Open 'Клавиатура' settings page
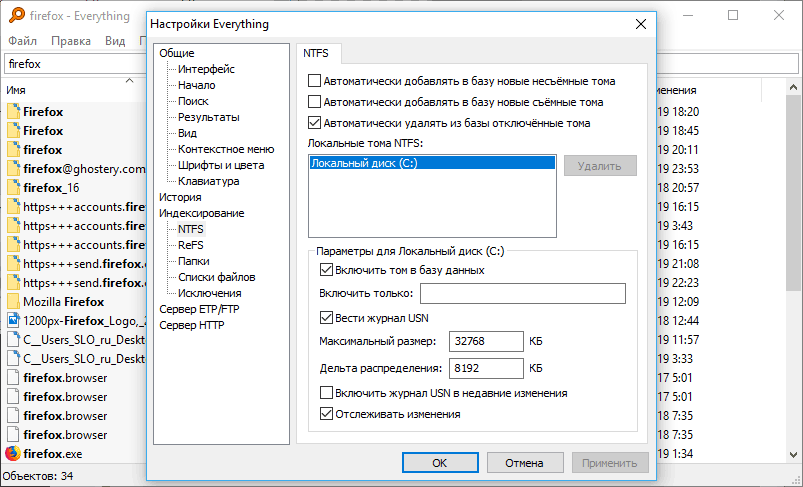This screenshot has height=487, width=803. pyautogui.click(x=208, y=181)
